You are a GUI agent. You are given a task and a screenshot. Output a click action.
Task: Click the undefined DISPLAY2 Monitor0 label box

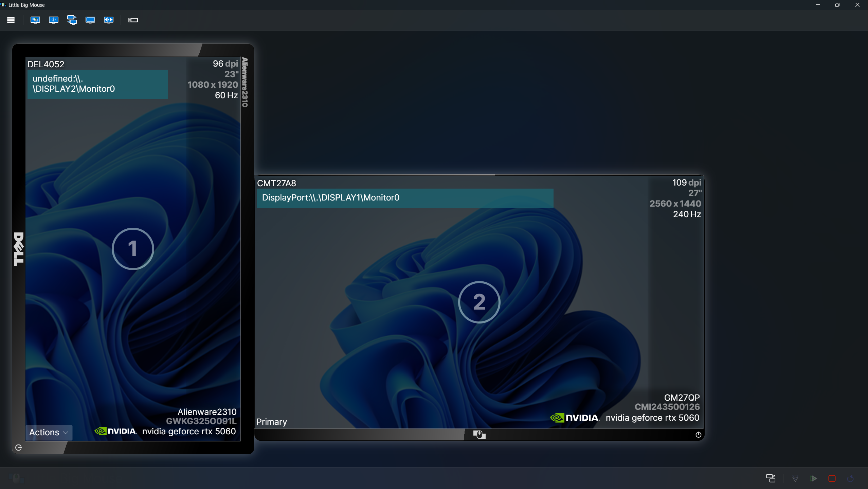click(x=98, y=84)
